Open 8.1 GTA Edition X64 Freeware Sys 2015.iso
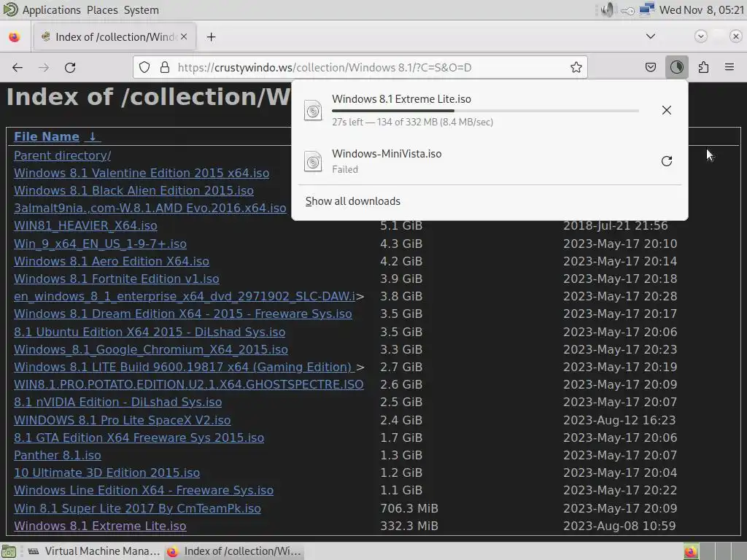Image resolution: width=747 pixels, height=560 pixels. pos(139,438)
